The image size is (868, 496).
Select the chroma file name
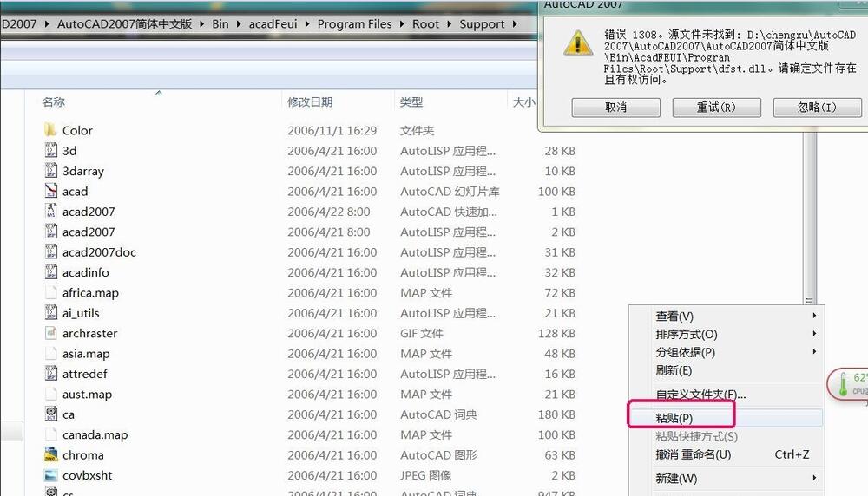click(83, 455)
